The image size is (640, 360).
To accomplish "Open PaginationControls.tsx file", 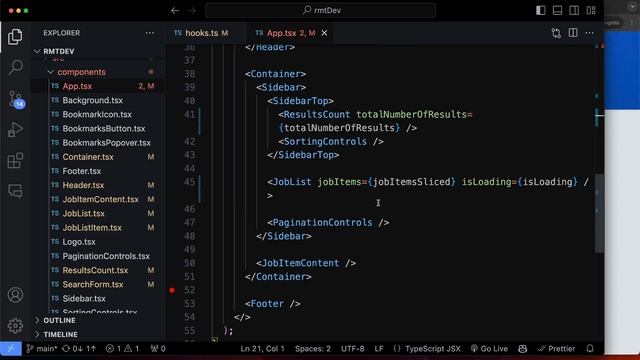I will coord(98,256).
